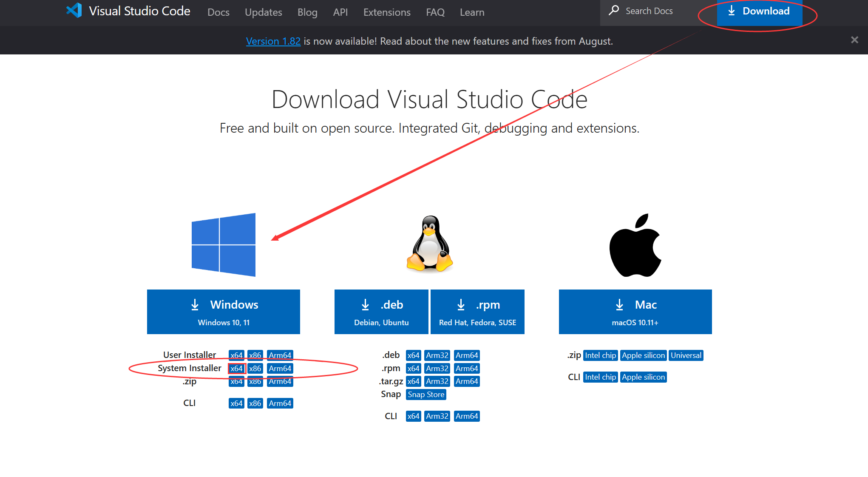
Task: Download the .deb Debian, Ubuntu package
Action: [381, 312]
